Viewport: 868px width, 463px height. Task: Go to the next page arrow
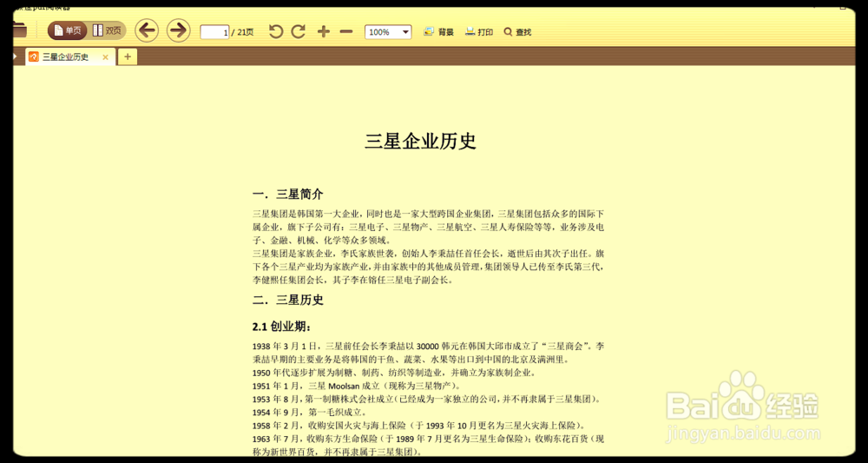coord(178,30)
